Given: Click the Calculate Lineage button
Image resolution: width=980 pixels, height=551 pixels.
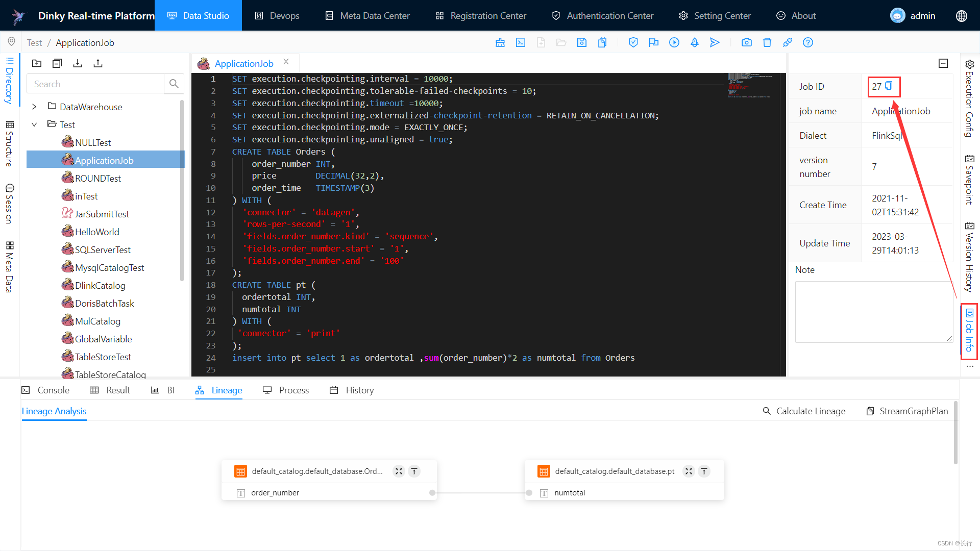Looking at the screenshot, I should (x=804, y=410).
